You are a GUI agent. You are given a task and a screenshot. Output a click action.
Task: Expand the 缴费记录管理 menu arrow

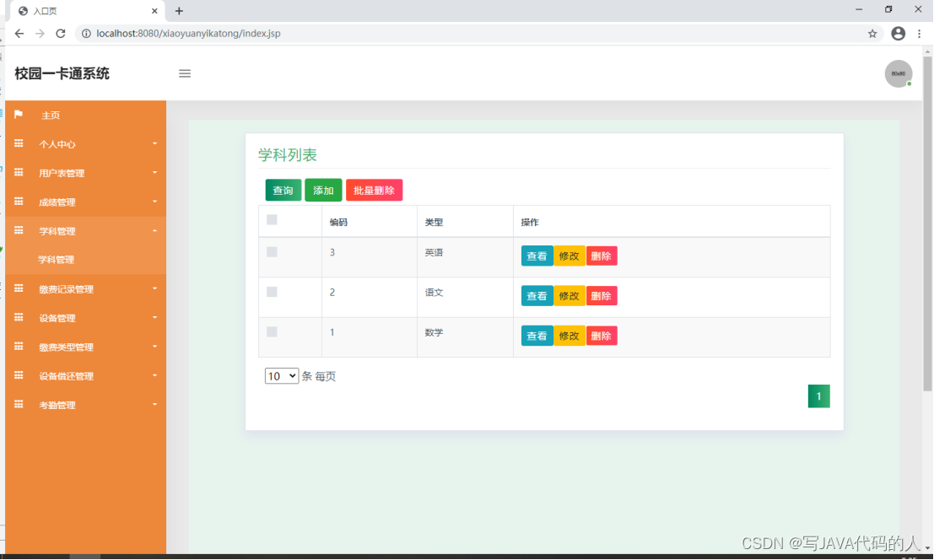coord(154,288)
